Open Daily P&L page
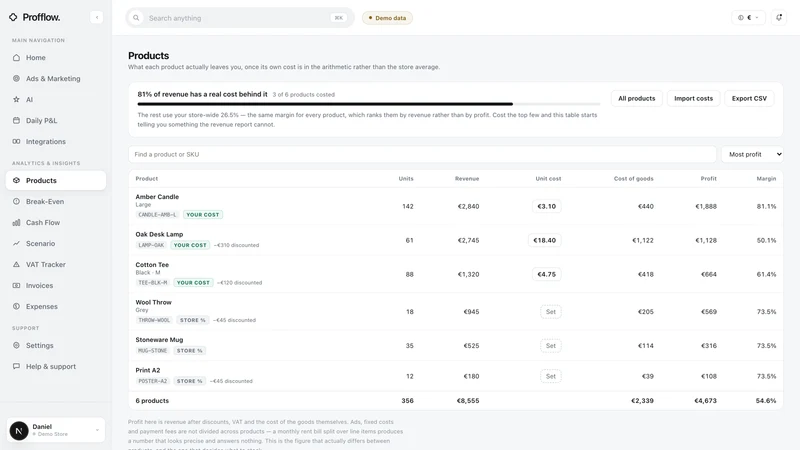 click(56, 120)
